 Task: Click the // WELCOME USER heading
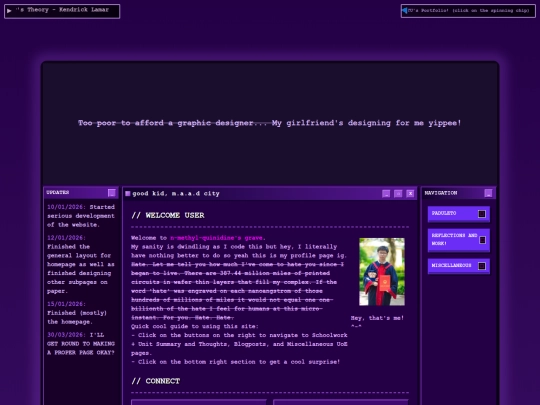pyautogui.click(x=168, y=216)
